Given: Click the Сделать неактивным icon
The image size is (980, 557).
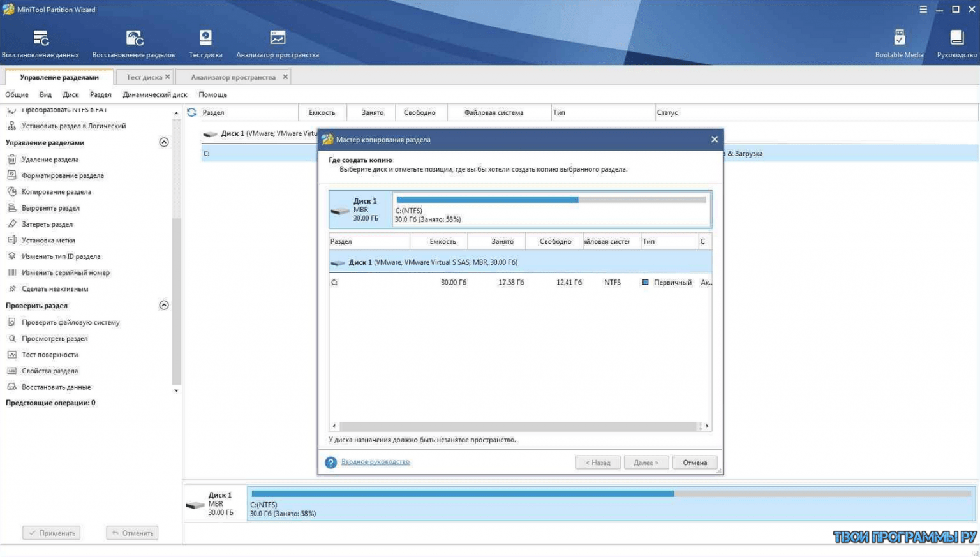Looking at the screenshot, I should 12,288.
